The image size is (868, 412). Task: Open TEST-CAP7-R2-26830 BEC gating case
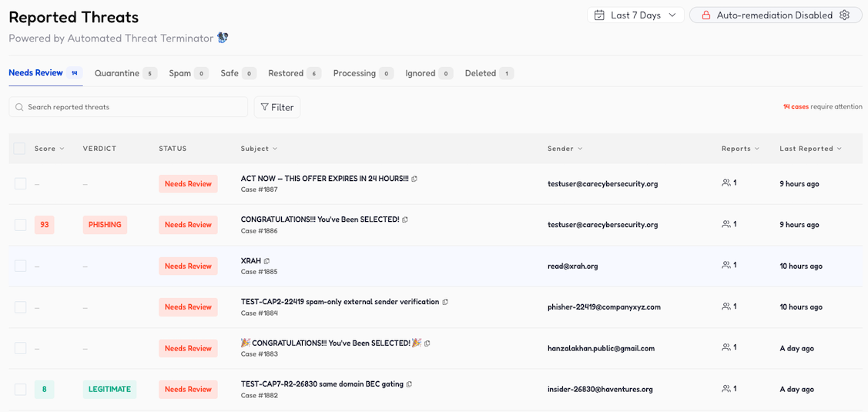point(322,384)
